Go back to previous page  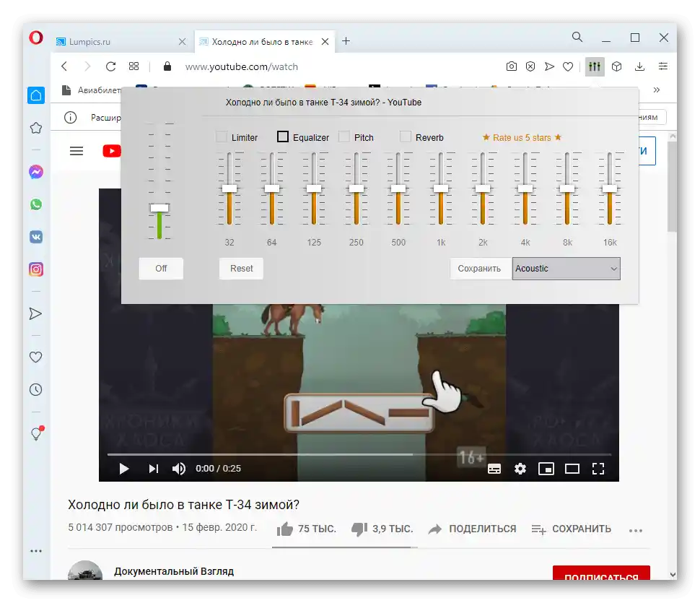point(64,66)
